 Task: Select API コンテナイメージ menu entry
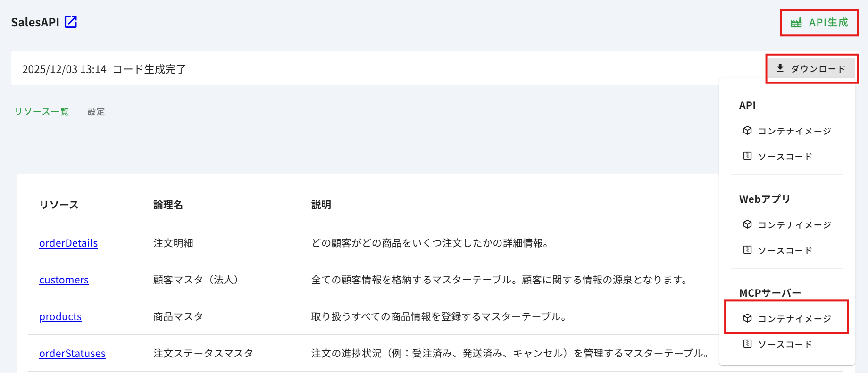tap(794, 131)
